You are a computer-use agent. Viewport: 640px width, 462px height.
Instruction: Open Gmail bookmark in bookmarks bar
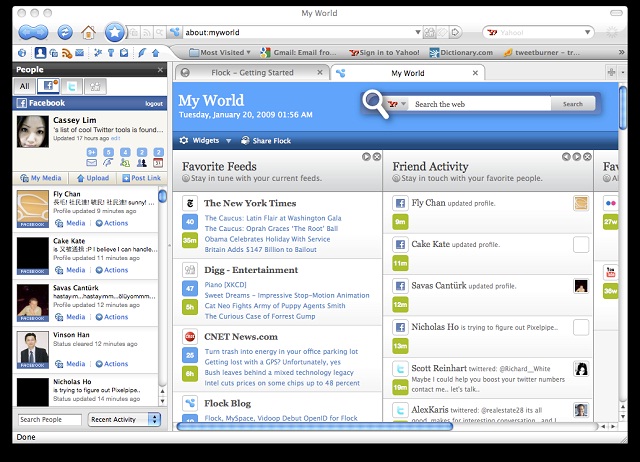coord(299,53)
